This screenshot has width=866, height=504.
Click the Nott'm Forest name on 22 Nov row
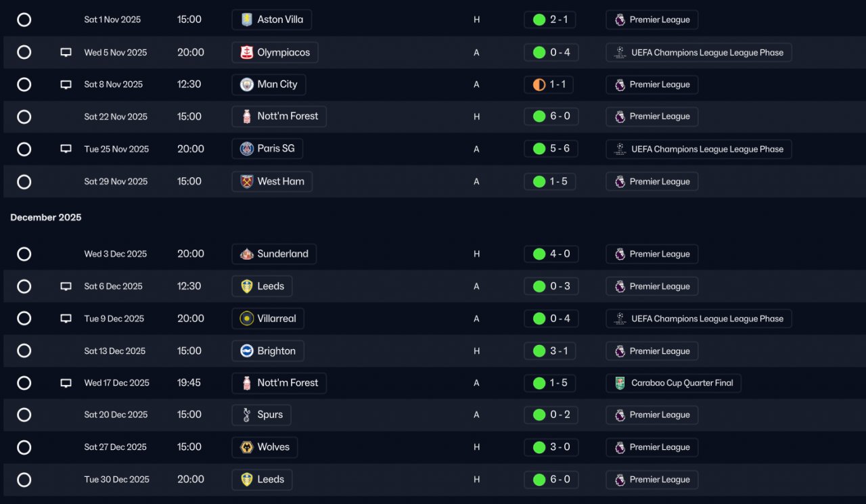(x=288, y=116)
